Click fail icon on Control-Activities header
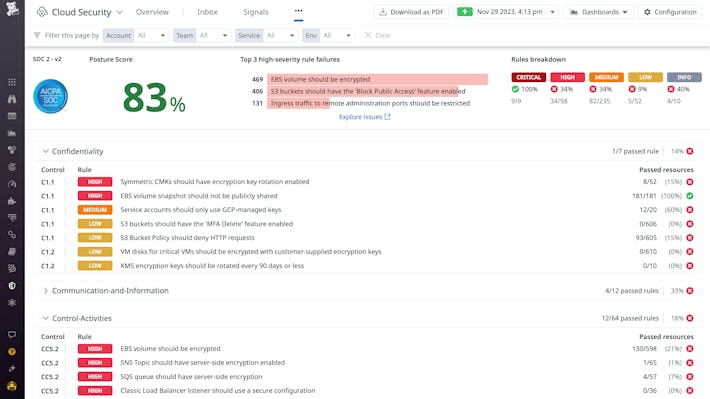The height and width of the screenshot is (399, 710). pyautogui.click(x=690, y=318)
